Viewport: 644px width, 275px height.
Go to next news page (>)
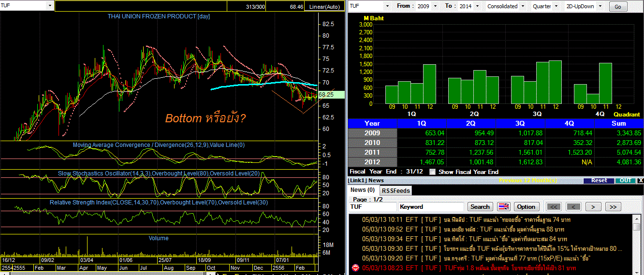click(x=593, y=206)
